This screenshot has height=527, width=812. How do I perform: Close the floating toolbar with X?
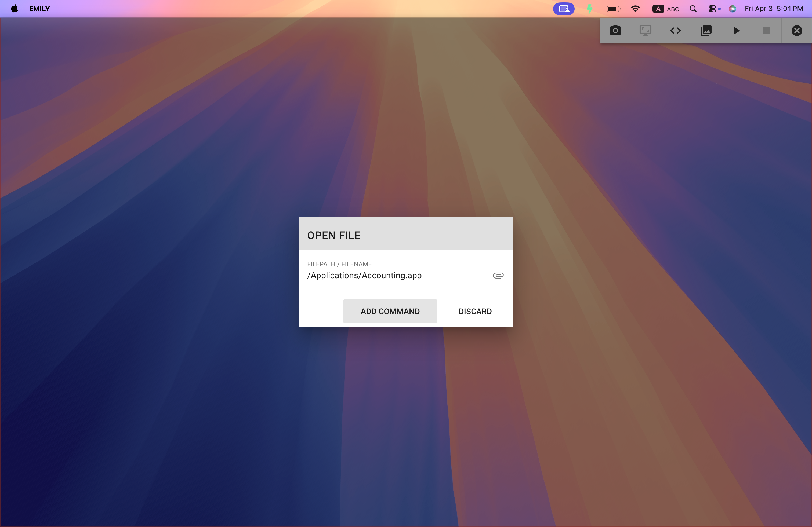[796, 31]
